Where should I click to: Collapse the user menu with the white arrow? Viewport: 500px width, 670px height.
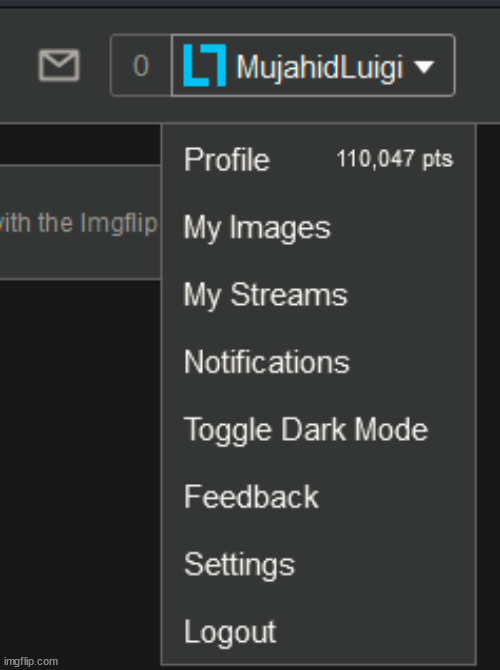424,66
